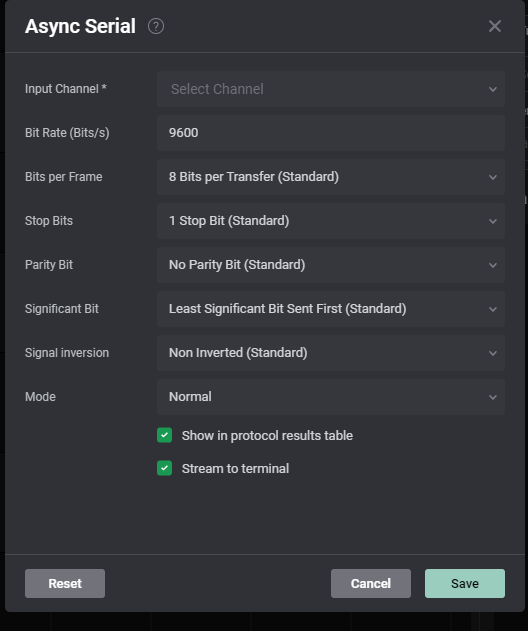Open the Parity Bit dropdown
Viewport: 528px width, 631px height.
[331, 265]
